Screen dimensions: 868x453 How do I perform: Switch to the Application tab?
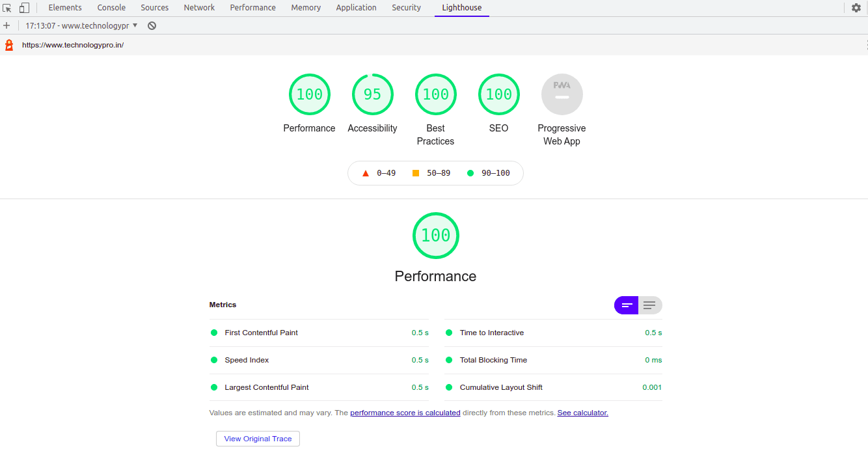[x=356, y=8]
